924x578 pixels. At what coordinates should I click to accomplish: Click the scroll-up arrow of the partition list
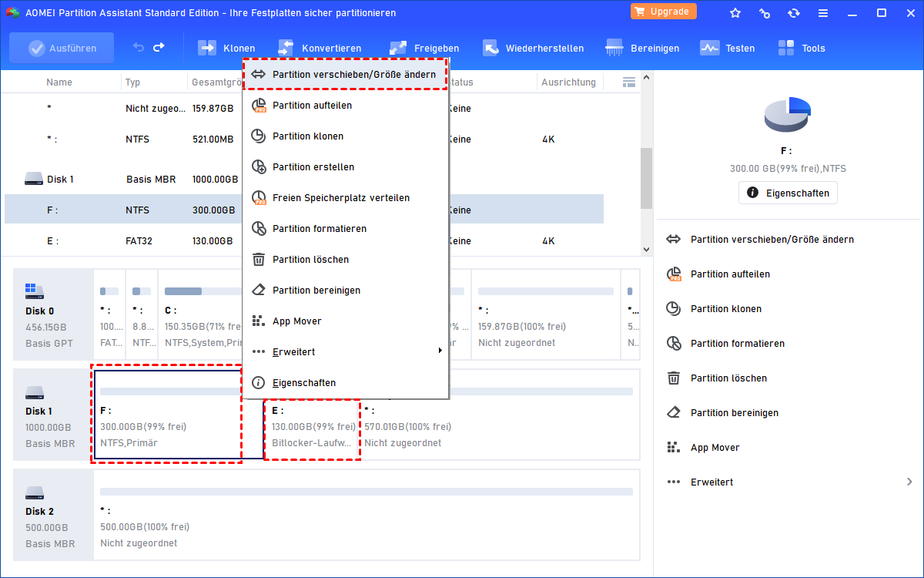point(646,78)
